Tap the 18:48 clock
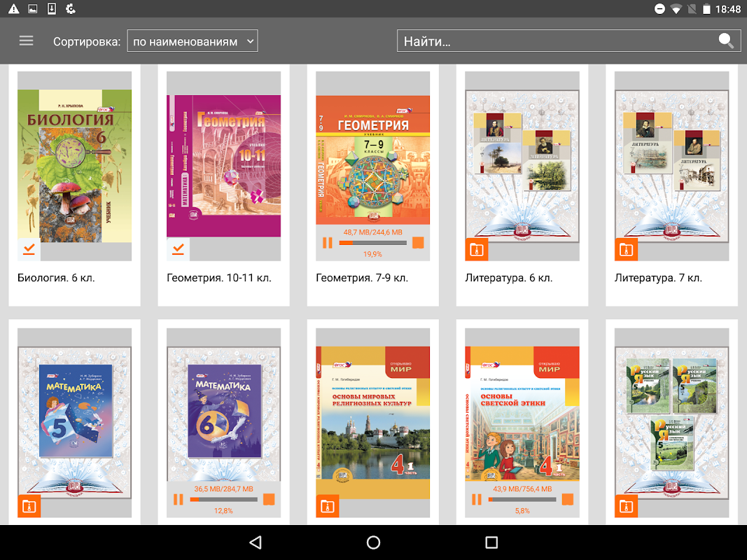This screenshot has width=747, height=560. [x=728, y=9]
